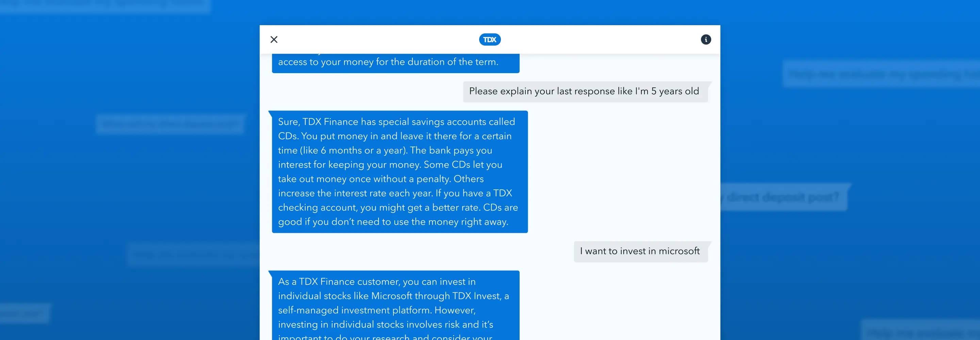Click the CD savings explanation bubble

[399, 171]
